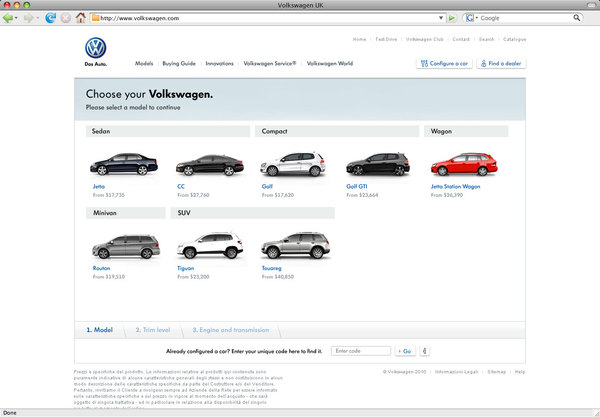
Task: Select the red Jetta Station Wagon image
Action: (x=463, y=164)
